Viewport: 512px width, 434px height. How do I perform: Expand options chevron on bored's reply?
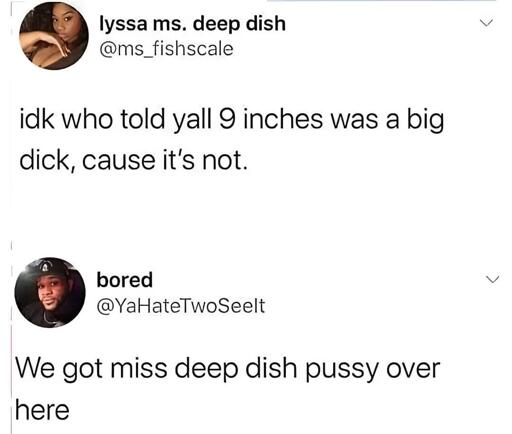tap(493, 279)
